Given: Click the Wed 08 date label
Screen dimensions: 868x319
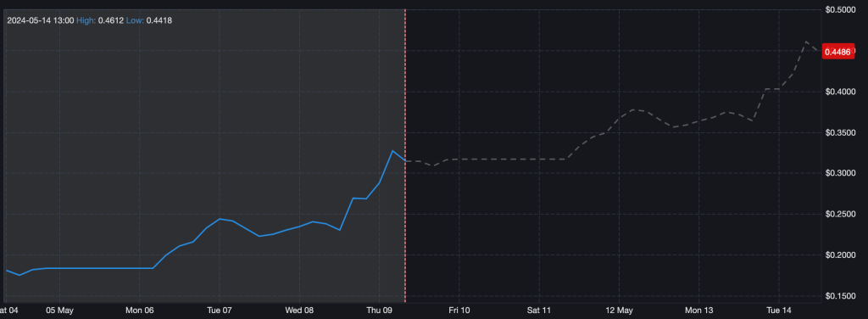Looking at the screenshot, I should (299, 311).
